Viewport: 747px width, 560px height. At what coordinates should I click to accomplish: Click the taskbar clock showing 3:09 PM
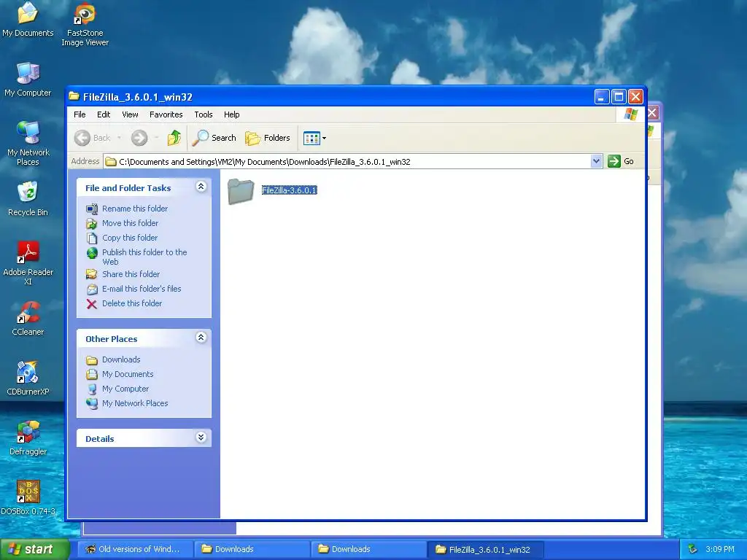(x=719, y=549)
